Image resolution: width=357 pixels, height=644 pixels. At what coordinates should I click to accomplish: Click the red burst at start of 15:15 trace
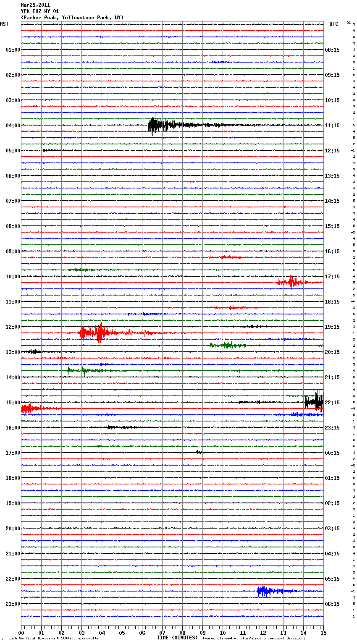[x=30, y=408]
